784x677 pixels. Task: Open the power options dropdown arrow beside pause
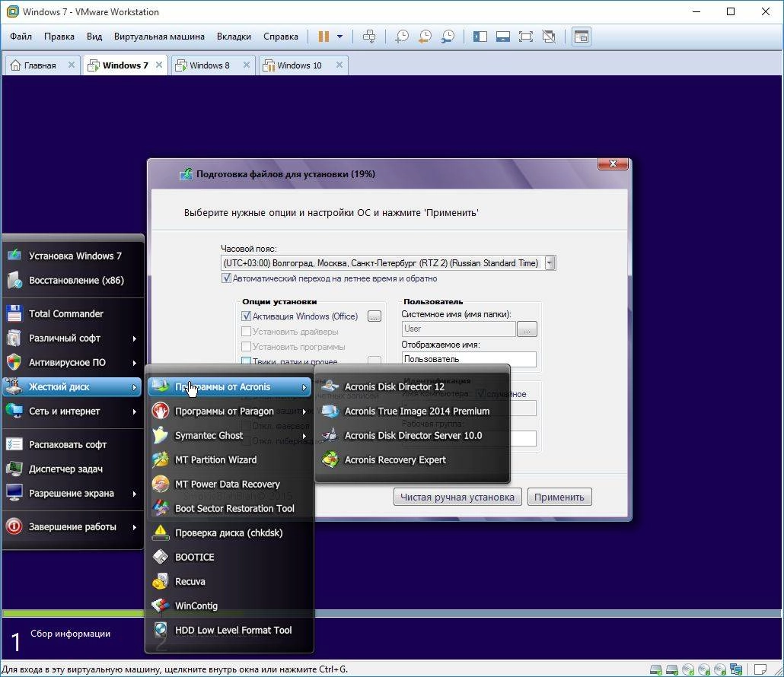click(x=340, y=37)
